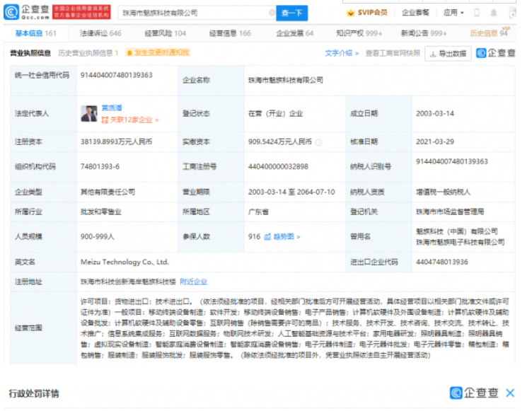This screenshot has height=411, width=532.
Task: Select former name 魅族科技（中国）有限公司
Action: coord(457,231)
